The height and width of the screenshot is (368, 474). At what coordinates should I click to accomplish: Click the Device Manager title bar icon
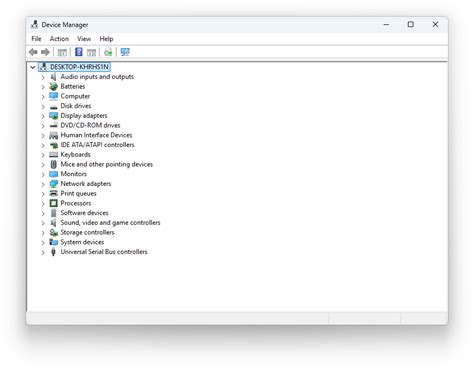point(34,24)
